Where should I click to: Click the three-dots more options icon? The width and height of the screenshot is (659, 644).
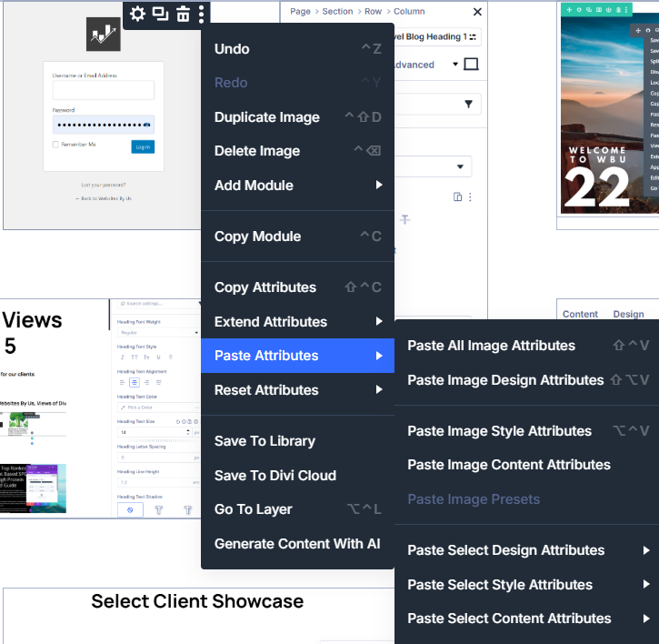click(202, 14)
